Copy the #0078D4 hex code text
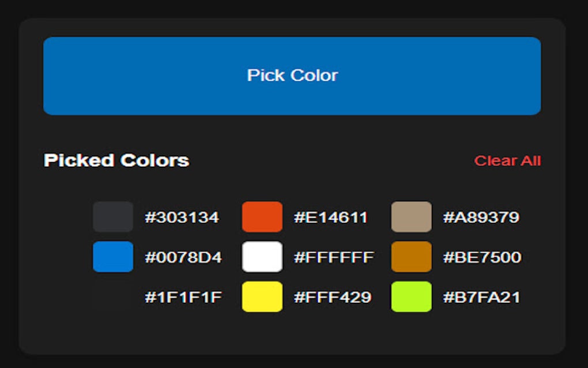The height and width of the screenshot is (368, 588). [183, 258]
